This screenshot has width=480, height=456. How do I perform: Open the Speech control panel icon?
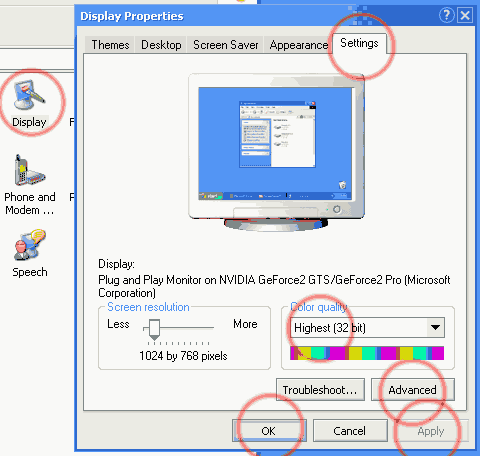(29, 254)
